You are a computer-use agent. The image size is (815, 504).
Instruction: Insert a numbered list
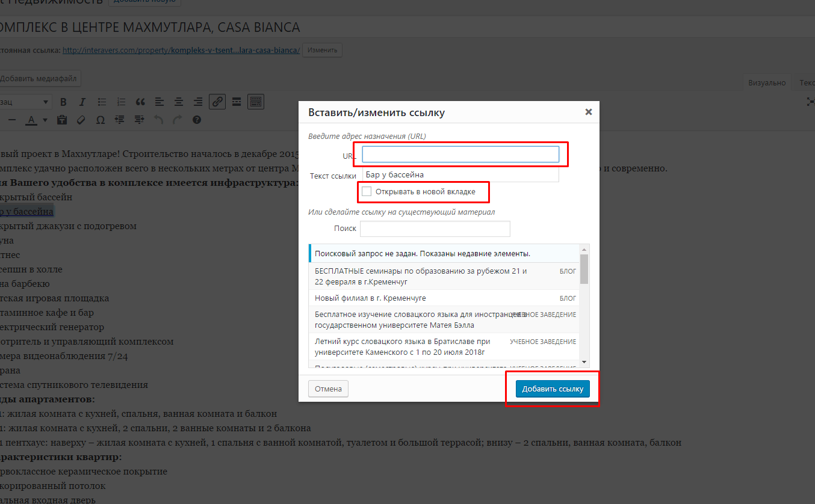pos(121,102)
